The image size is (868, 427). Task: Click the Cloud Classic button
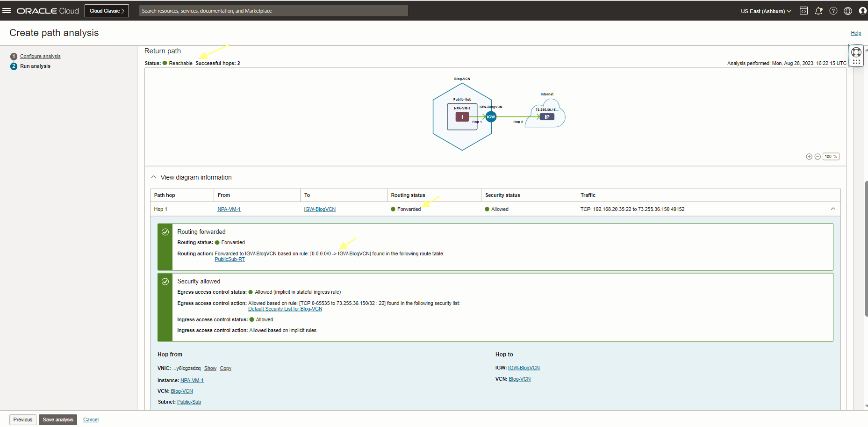click(x=107, y=11)
